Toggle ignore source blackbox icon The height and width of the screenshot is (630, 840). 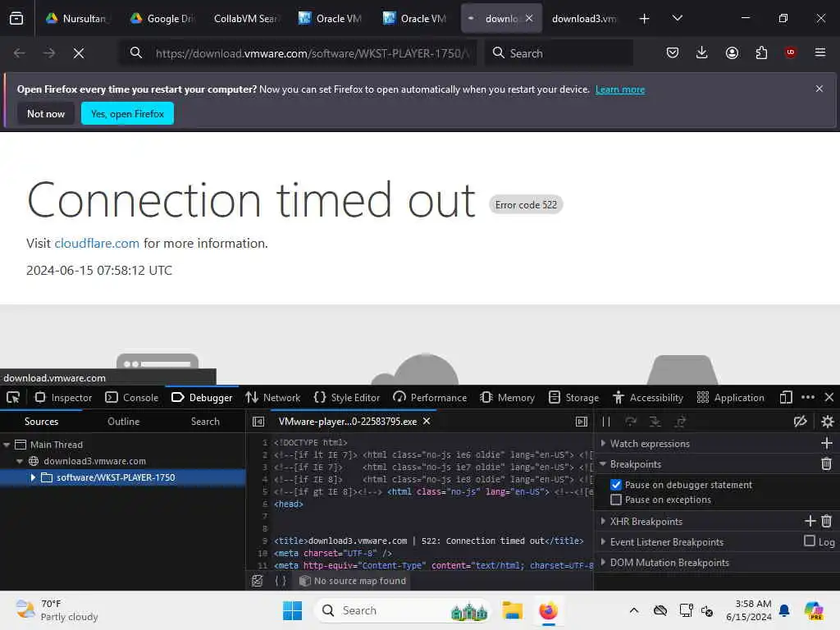coord(257,581)
